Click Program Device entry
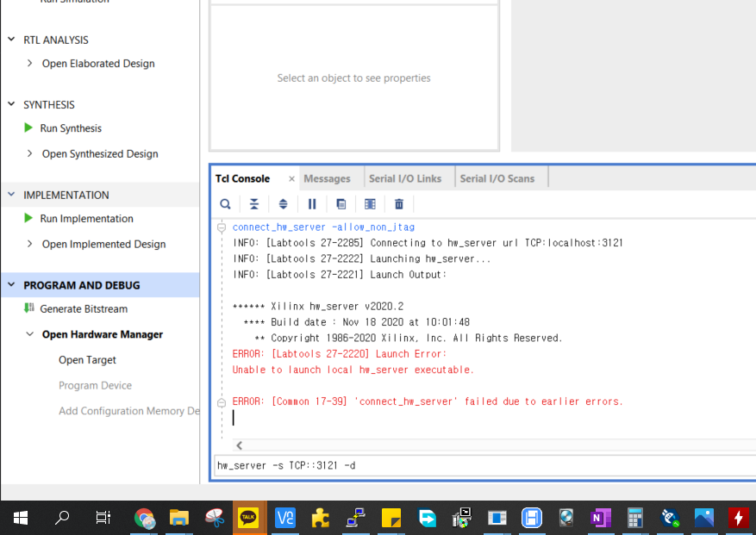 coord(95,386)
